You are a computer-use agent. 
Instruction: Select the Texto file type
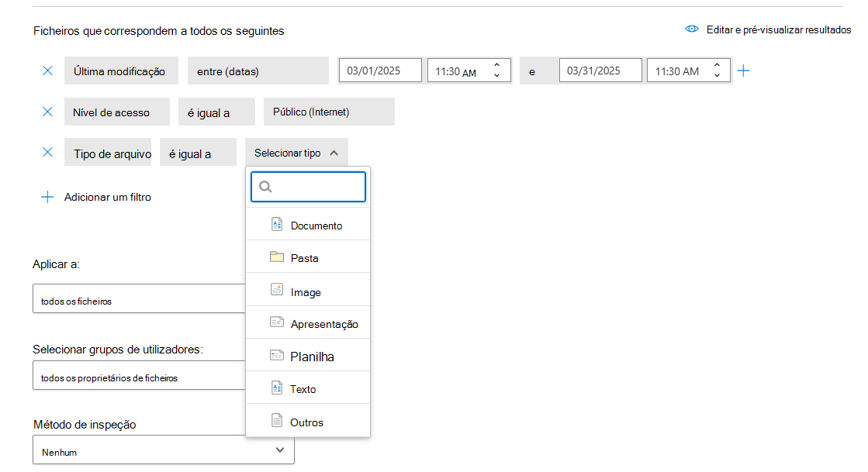[x=303, y=389]
